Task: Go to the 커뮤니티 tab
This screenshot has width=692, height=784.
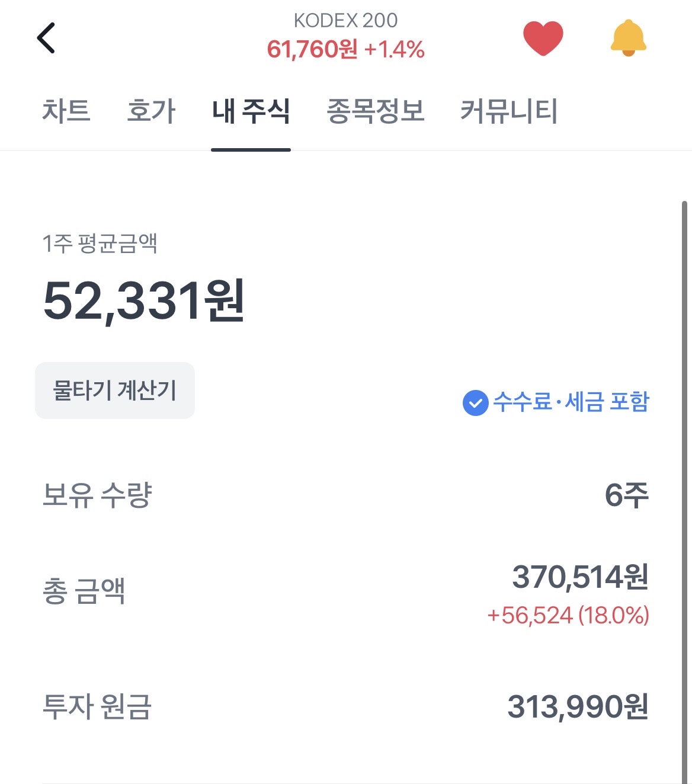Action: (509, 111)
